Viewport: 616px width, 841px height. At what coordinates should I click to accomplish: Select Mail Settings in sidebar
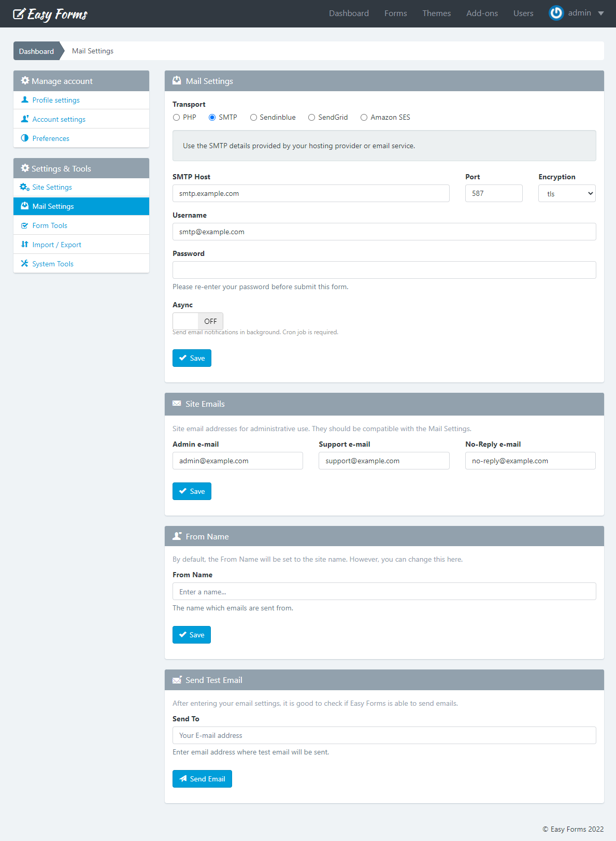(x=81, y=206)
